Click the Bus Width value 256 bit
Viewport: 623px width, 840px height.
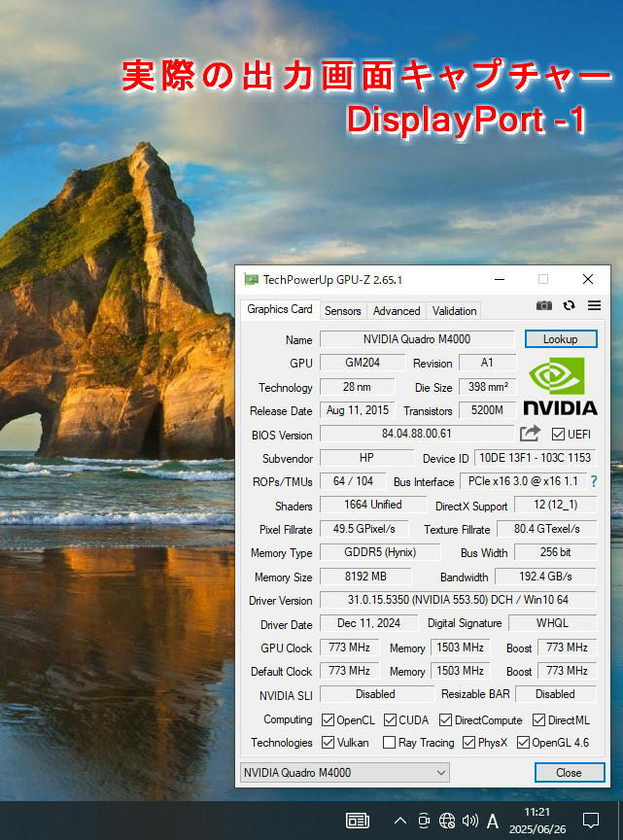click(556, 552)
